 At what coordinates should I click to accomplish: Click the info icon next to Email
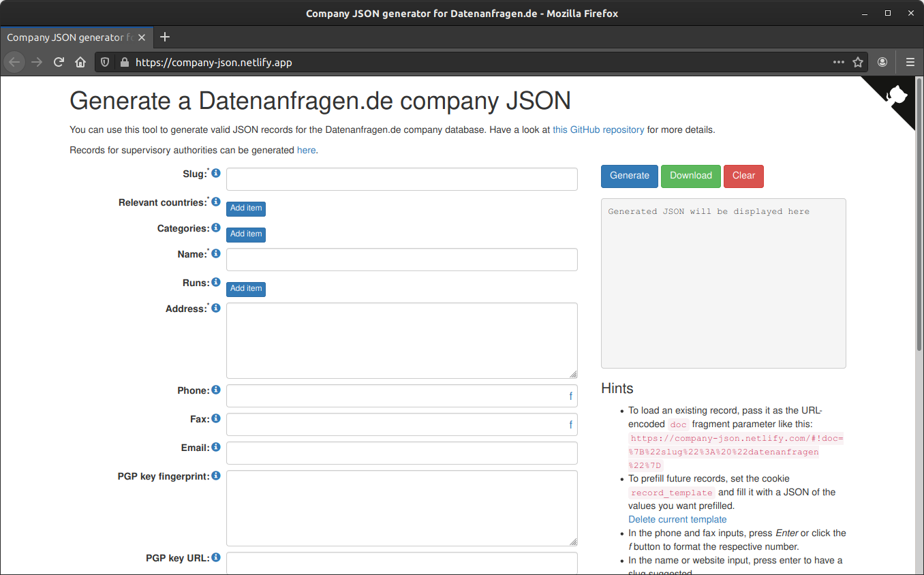click(x=216, y=448)
